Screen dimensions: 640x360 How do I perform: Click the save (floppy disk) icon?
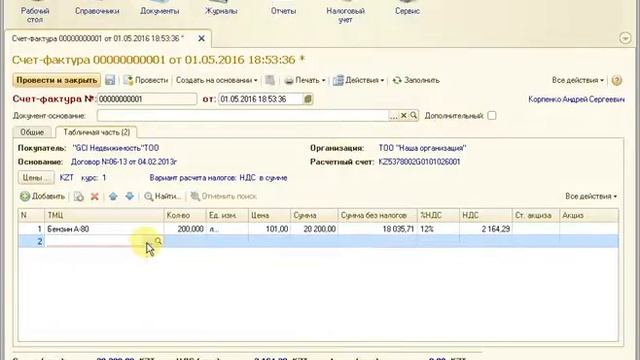tap(110, 80)
